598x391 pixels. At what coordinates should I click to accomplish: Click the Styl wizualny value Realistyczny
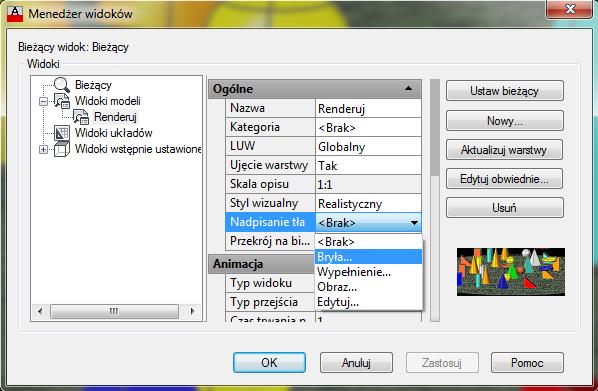coord(368,204)
